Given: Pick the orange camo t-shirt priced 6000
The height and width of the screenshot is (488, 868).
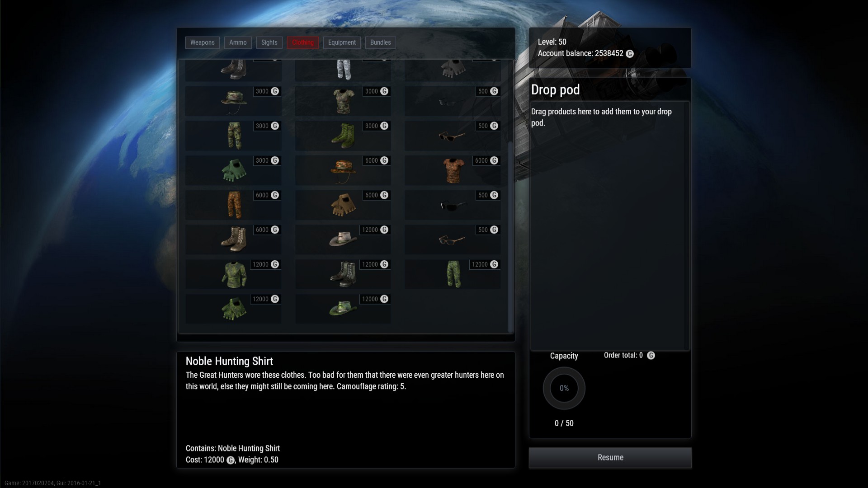Looking at the screenshot, I should click(453, 170).
